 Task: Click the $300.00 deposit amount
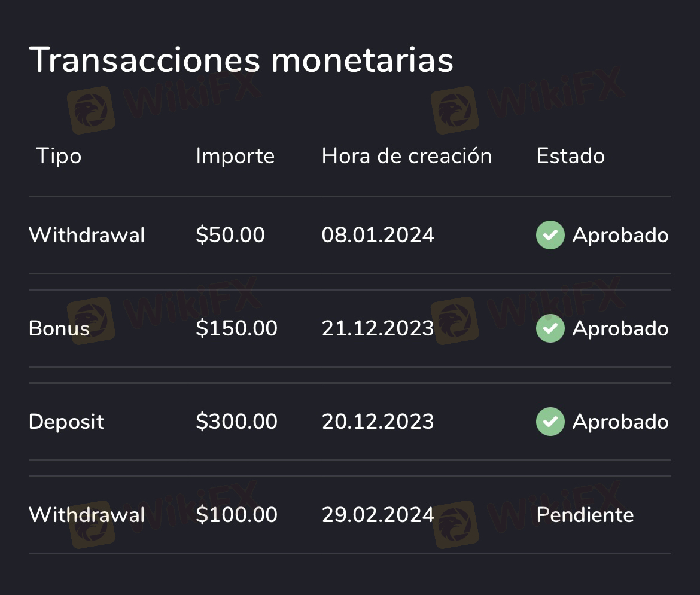(236, 422)
